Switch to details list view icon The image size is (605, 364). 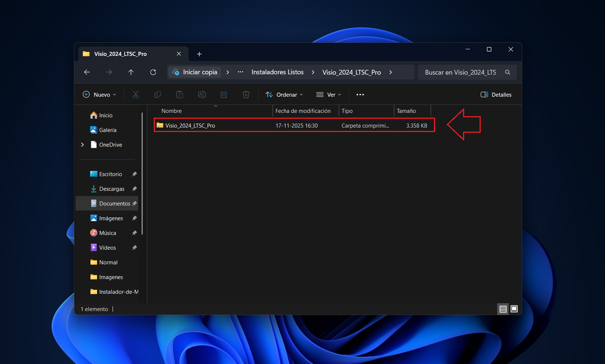503,309
